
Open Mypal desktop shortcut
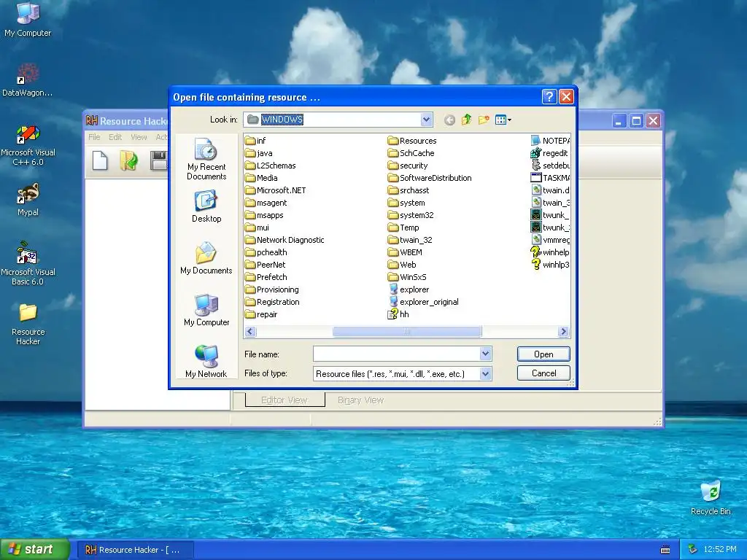pos(28,200)
